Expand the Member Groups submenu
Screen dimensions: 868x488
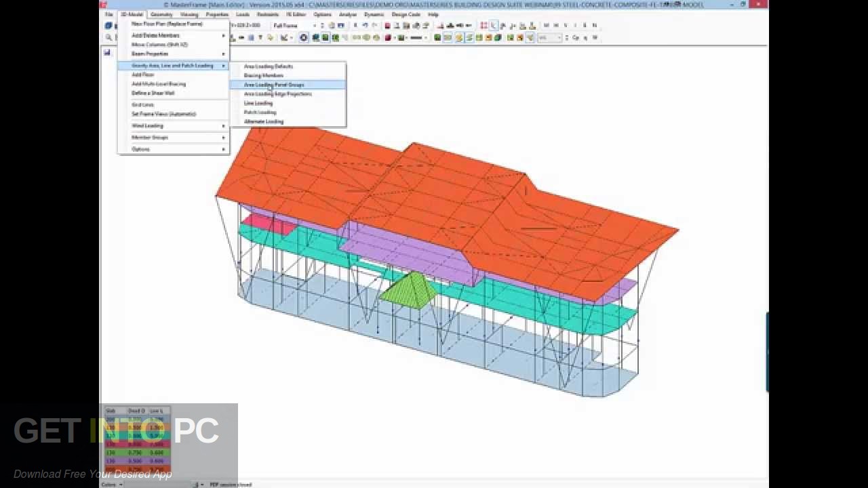pyautogui.click(x=173, y=138)
